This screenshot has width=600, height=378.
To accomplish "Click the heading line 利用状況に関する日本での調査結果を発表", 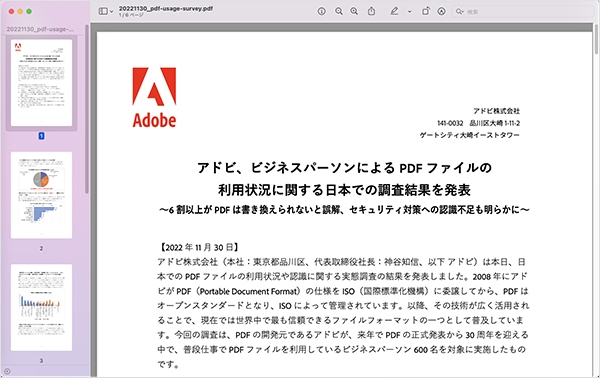I will [344, 190].
